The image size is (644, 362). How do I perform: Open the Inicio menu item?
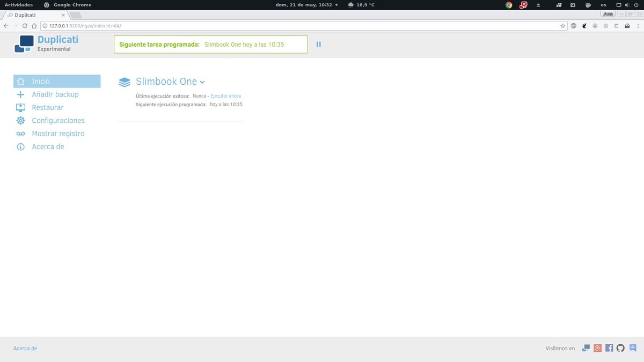pos(57,82)
